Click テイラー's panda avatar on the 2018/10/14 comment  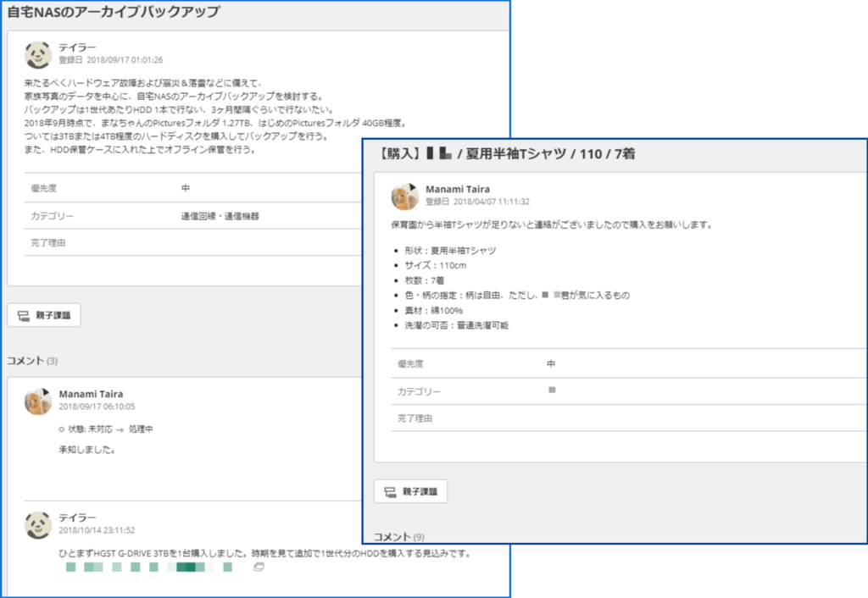38,524
